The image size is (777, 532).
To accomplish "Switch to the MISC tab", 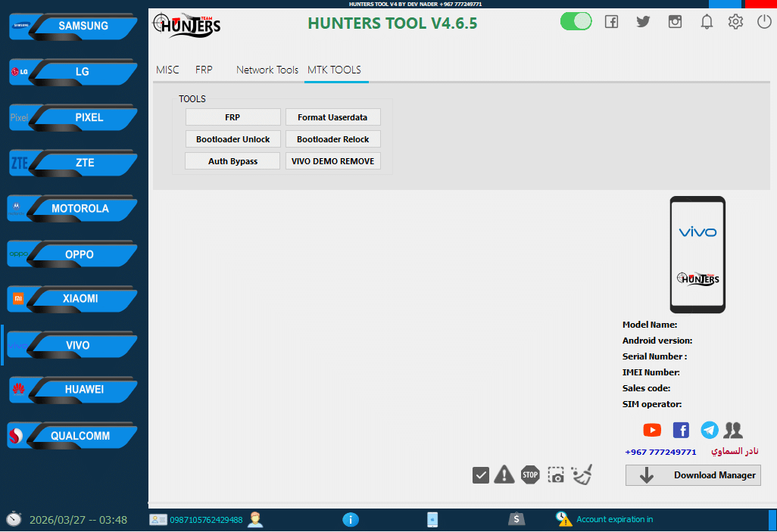I will 167,70.
